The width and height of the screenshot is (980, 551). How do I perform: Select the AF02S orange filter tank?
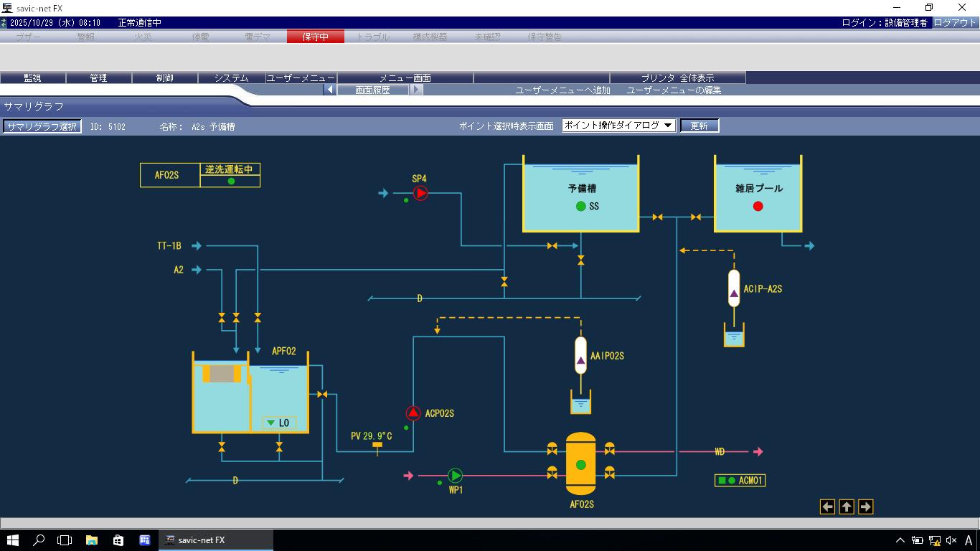580,463
